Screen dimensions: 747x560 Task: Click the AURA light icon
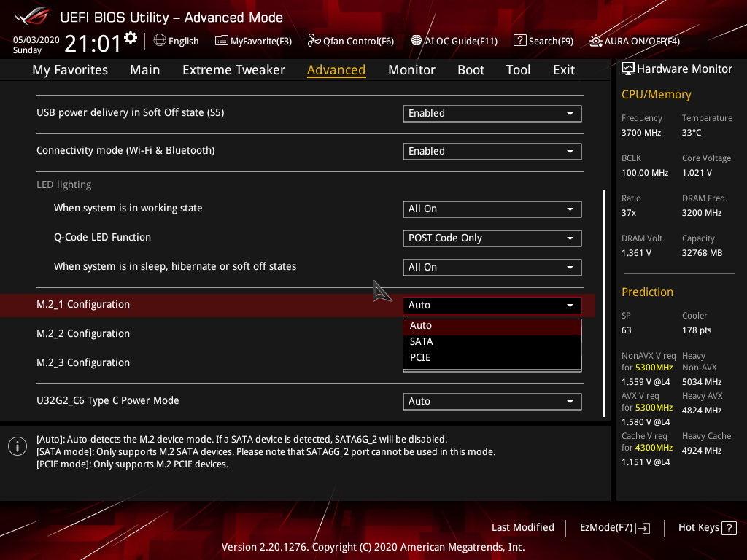click(x=595, y=41)
